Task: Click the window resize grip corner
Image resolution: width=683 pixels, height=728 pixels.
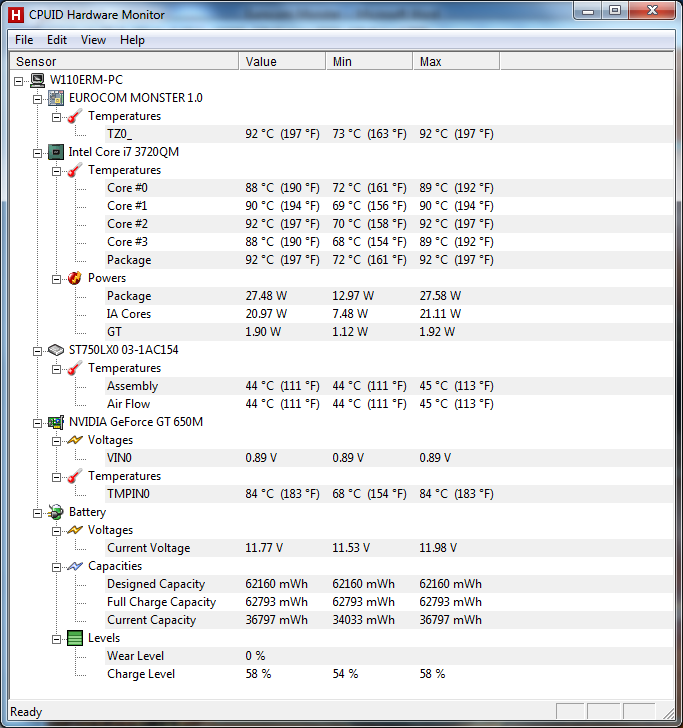Action: pyautogui.click(x=668, y=713)
